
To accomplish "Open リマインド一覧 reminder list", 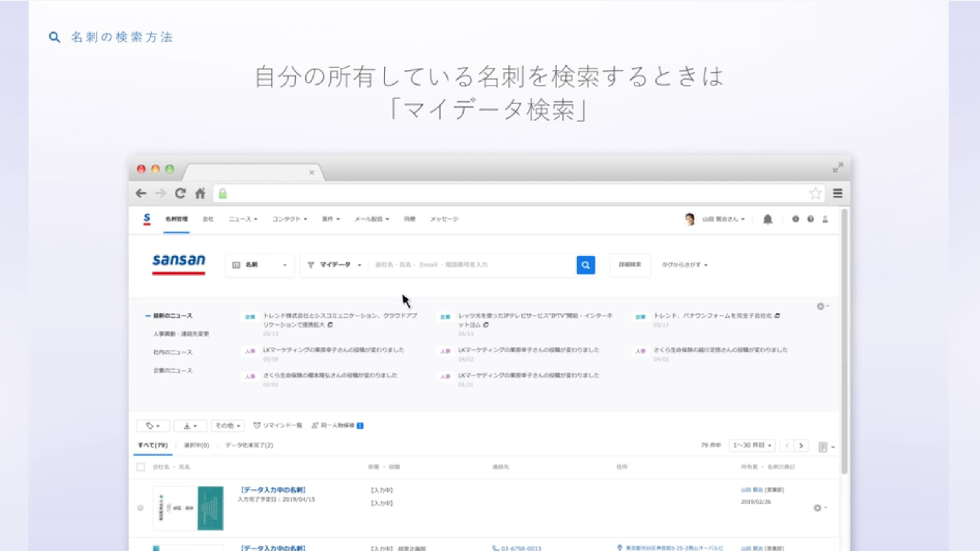I will click(x=278, y=425).
